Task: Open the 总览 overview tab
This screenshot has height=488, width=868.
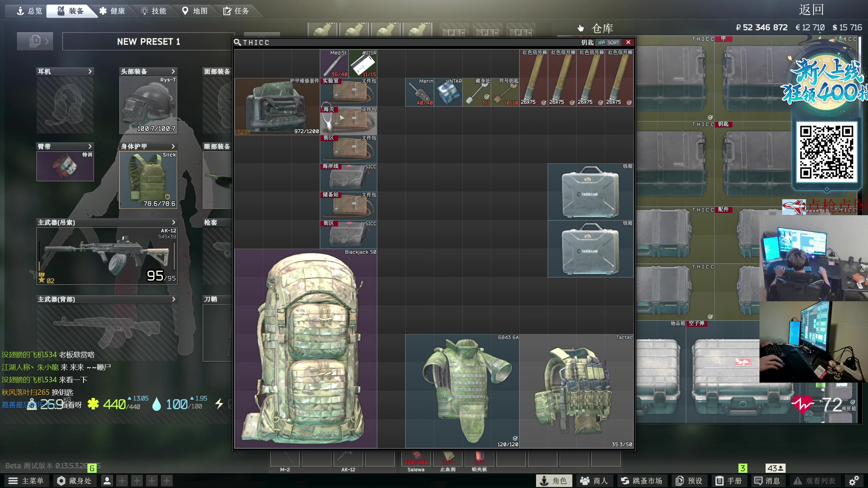Action: (29, 11)
